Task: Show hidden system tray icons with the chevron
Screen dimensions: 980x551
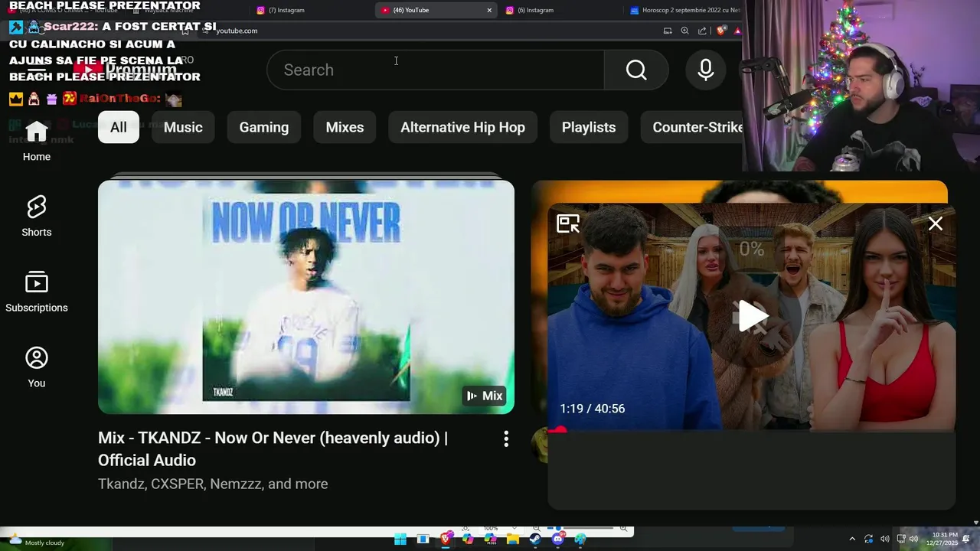Action: (x=852, y=540)
